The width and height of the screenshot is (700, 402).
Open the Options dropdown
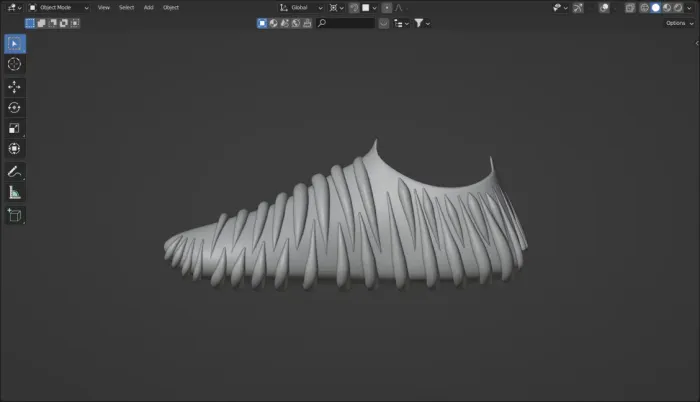679,23
